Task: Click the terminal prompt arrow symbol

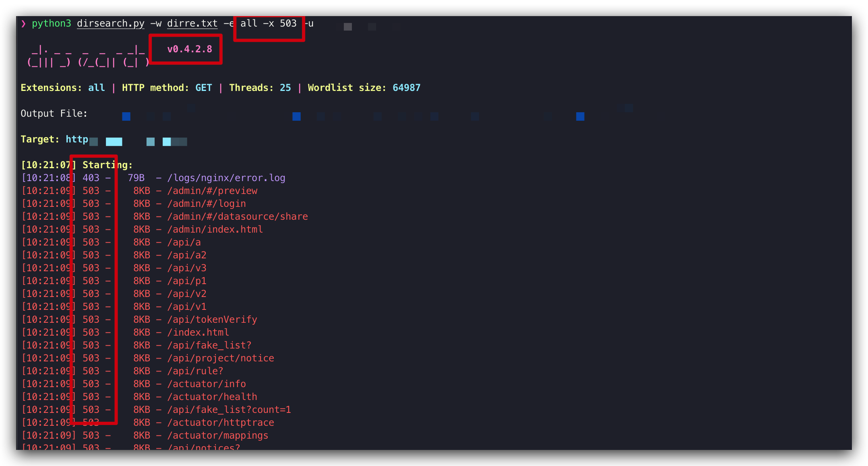Action: pos(23,23)
